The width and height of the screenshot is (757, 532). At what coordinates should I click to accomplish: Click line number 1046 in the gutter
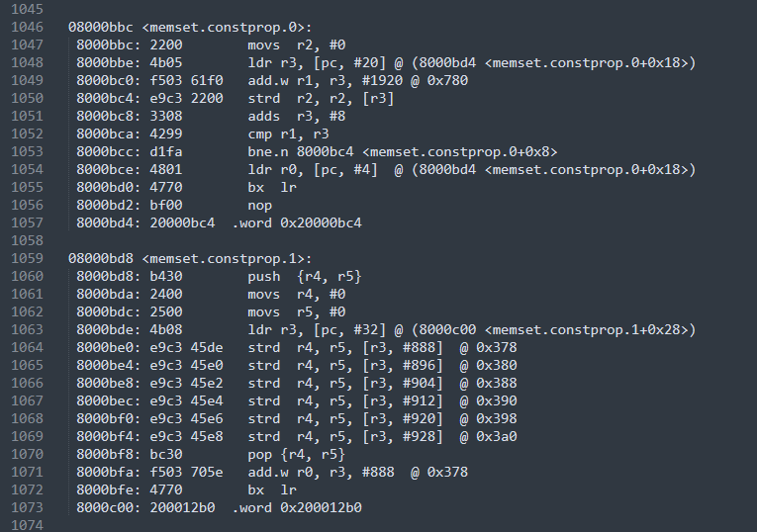click(27, 27)
